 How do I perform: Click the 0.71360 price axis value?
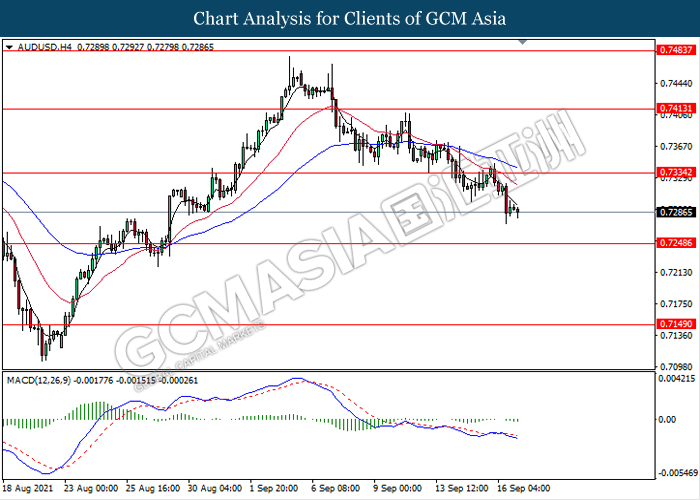[x=676, y=335]
